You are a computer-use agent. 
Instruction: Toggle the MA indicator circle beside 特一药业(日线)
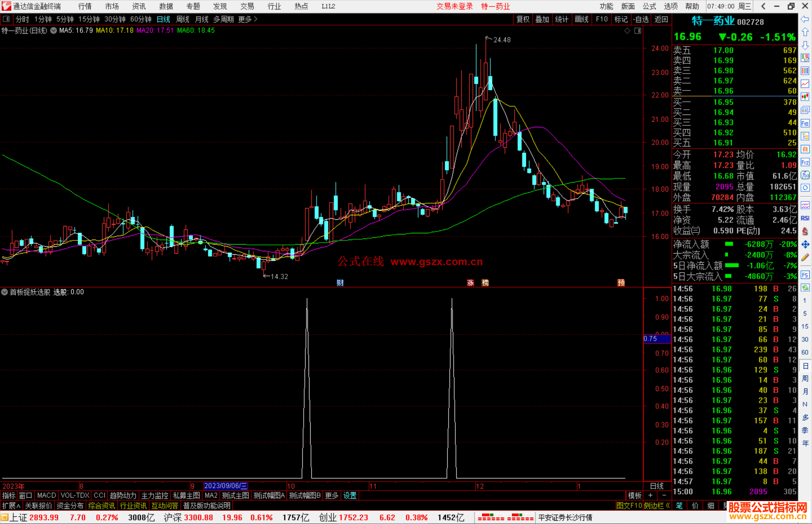pos(53,30)
